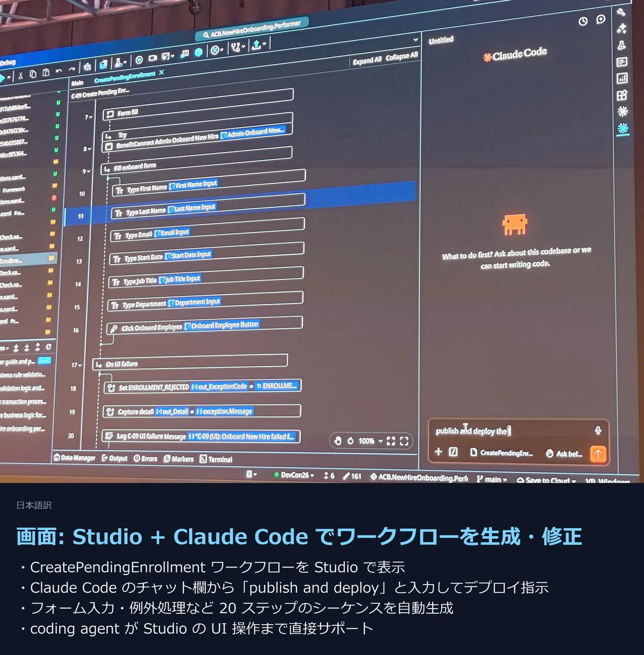Viewport: 644px width, 655px height.
Task: Open the flask test toolbar dropdown
Action: [x=121, y=62]
